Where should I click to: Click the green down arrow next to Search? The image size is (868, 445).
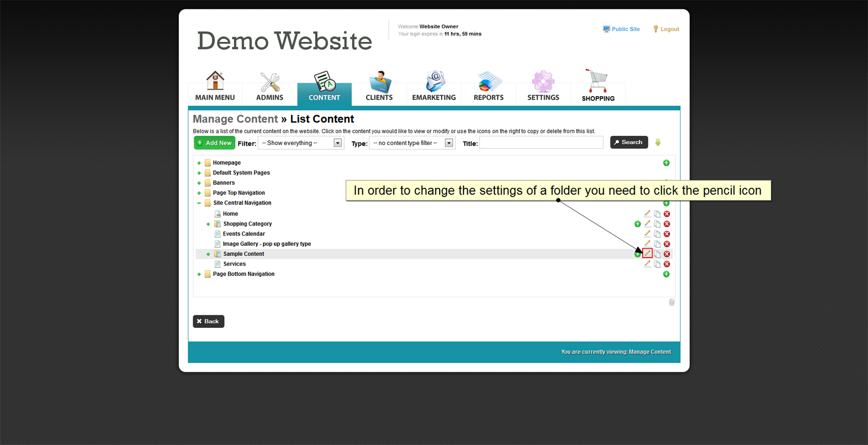click(658, 142)
